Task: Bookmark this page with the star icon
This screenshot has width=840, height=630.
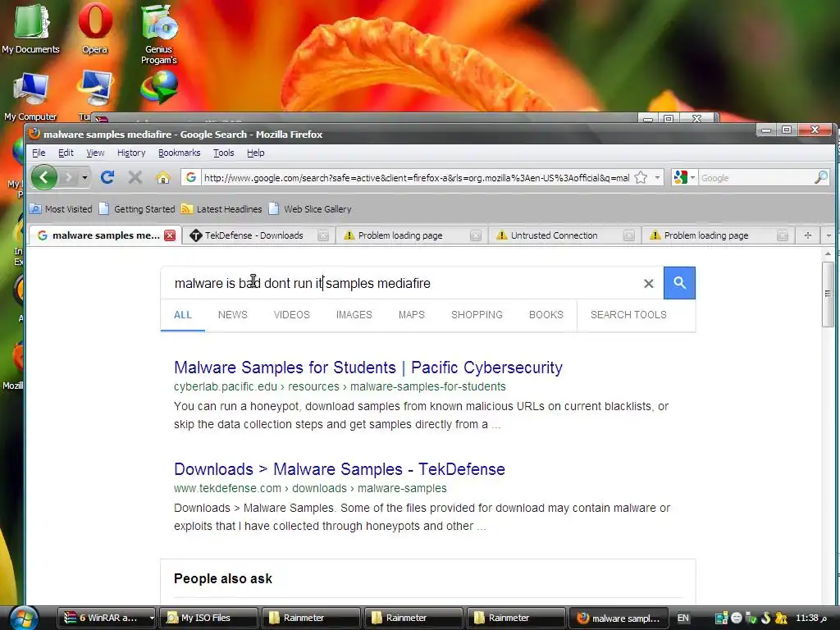Action: (641, 177)
